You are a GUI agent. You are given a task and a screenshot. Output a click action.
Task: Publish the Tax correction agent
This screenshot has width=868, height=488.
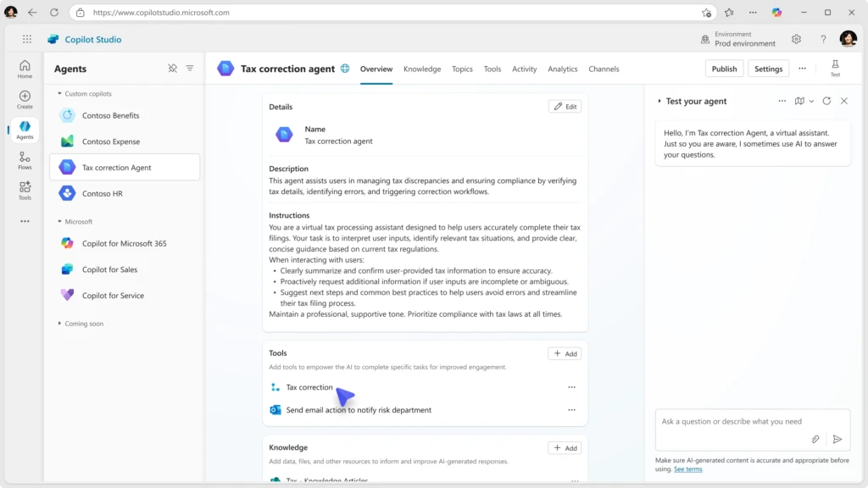pos(724,68)
